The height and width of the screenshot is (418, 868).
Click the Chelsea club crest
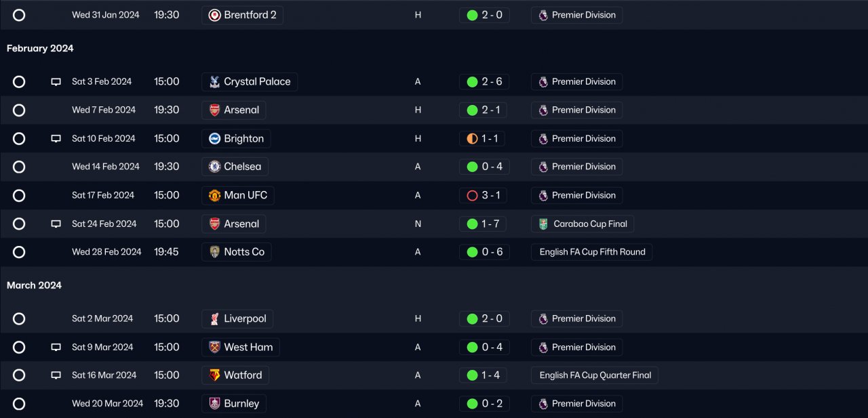point(214,167)
